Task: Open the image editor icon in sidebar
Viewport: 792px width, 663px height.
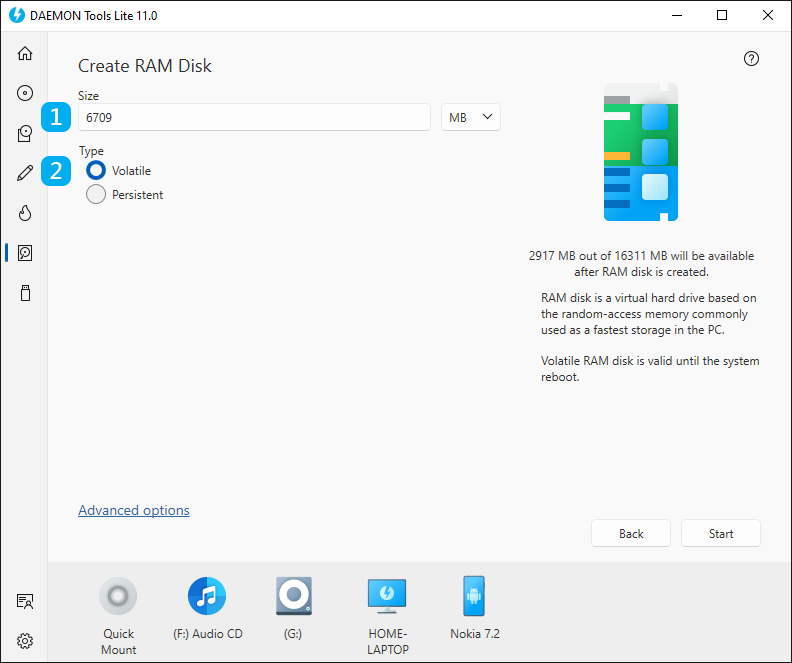Action: (25, 133)
